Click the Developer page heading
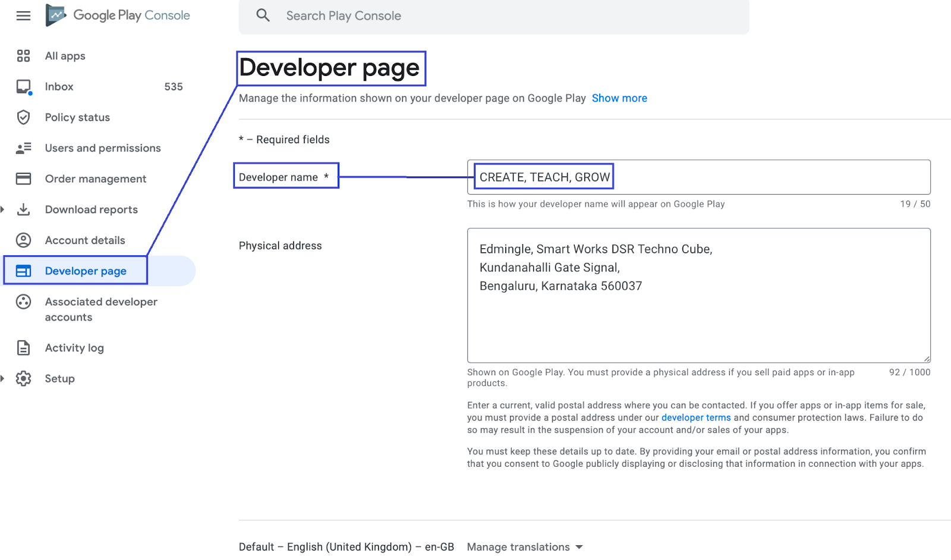 [329, 68]
